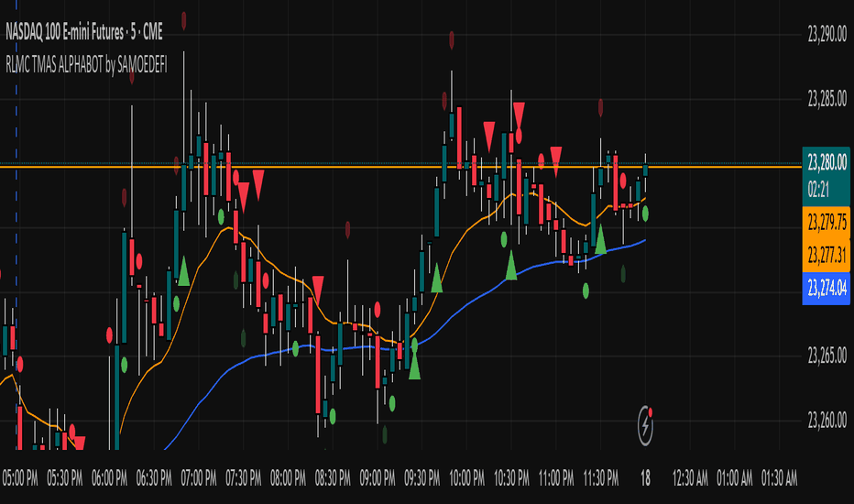Image resolution: width=854 pixels, height=504 pixels.
Task: Click the 05:00 PM time axis label
Action: [x=20, y=478]
